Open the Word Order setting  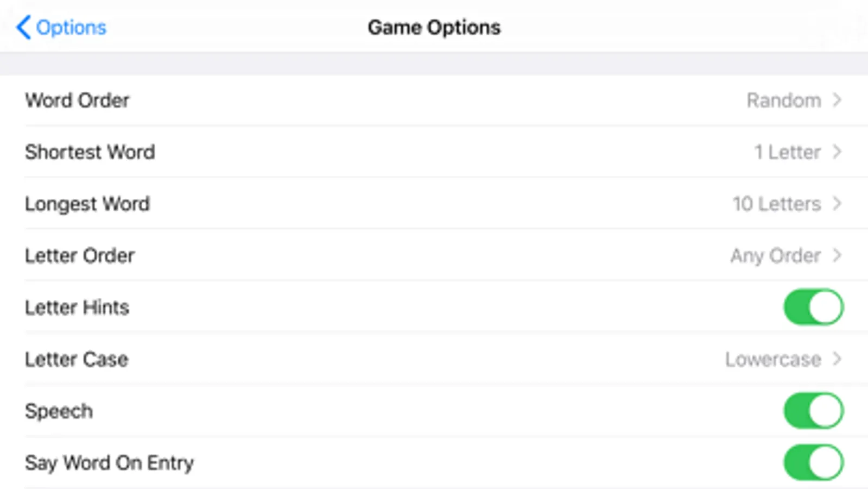[77, 101]
